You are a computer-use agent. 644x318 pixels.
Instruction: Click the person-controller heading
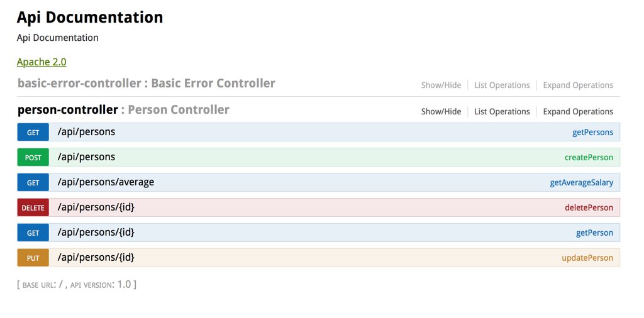[67, 110]
